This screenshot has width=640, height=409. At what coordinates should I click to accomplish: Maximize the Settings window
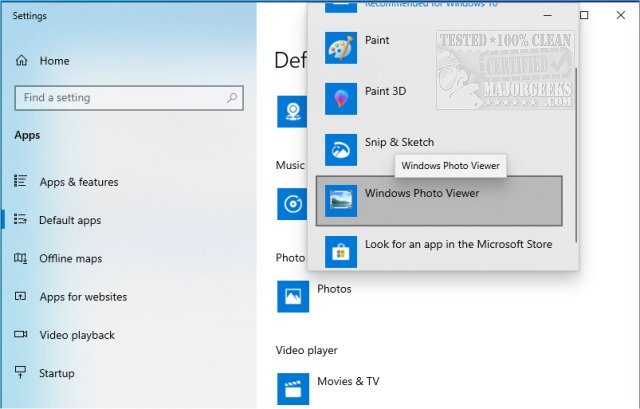tap(584, 16)
